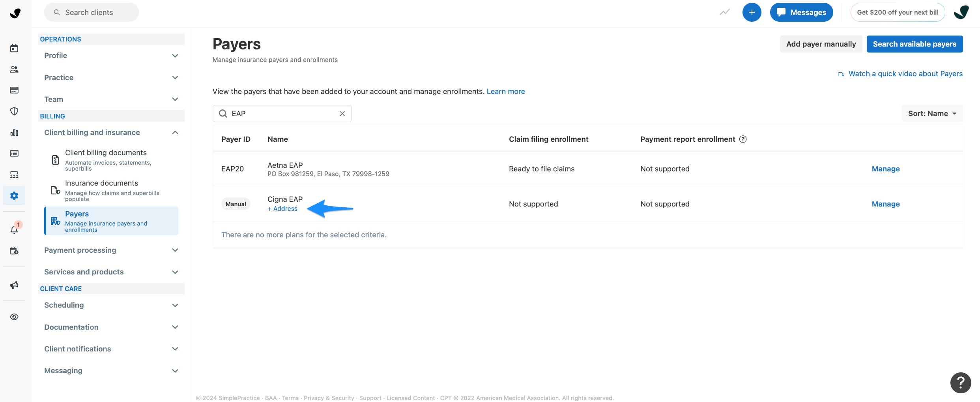Collapse Client billing and insurance section
The width and height of the screenshot is (980, 402).
click(x=111, y=132)
